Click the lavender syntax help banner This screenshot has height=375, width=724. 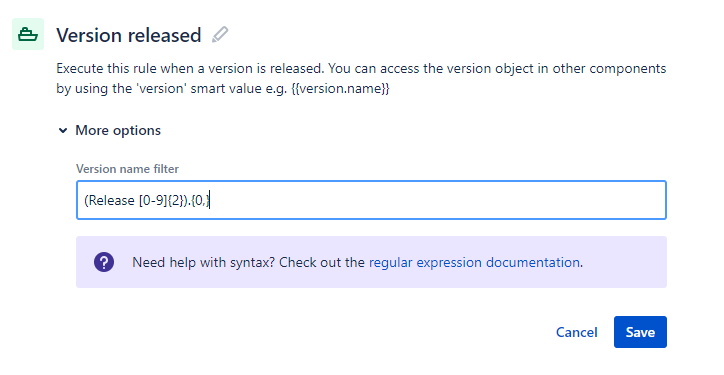[371, 262]
